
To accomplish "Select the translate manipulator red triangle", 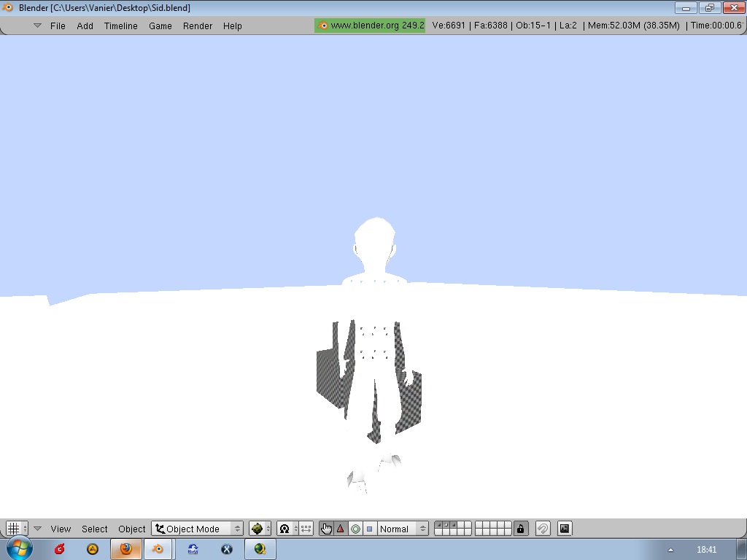I will pos(340,529).
